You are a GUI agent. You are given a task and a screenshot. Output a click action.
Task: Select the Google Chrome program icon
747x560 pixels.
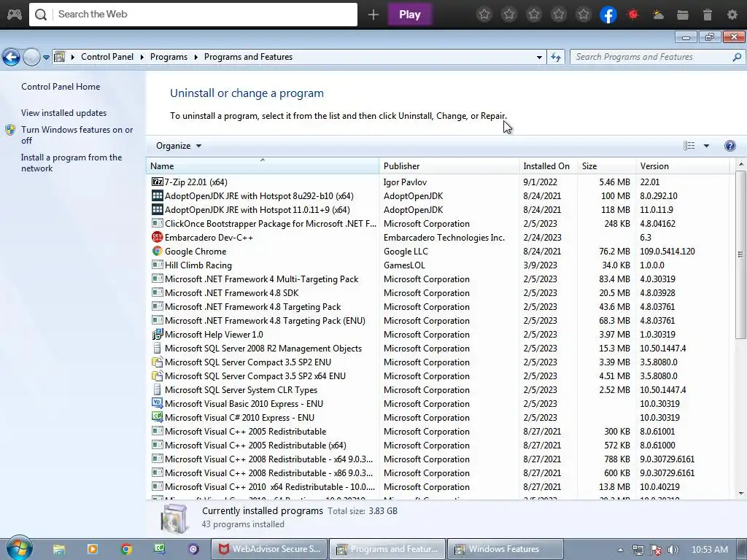(157, 251)
